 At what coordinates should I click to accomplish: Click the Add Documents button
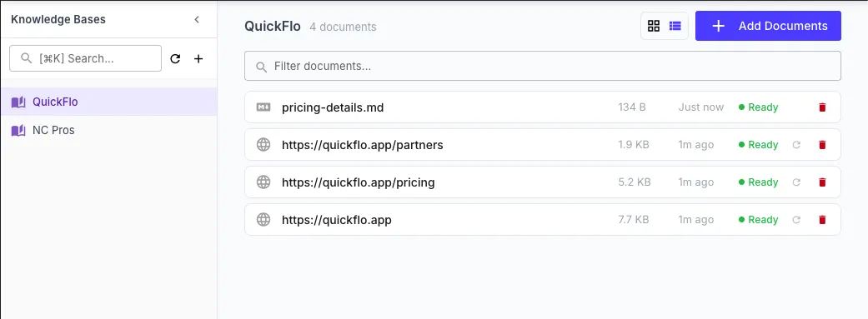[x=768, y=26]
